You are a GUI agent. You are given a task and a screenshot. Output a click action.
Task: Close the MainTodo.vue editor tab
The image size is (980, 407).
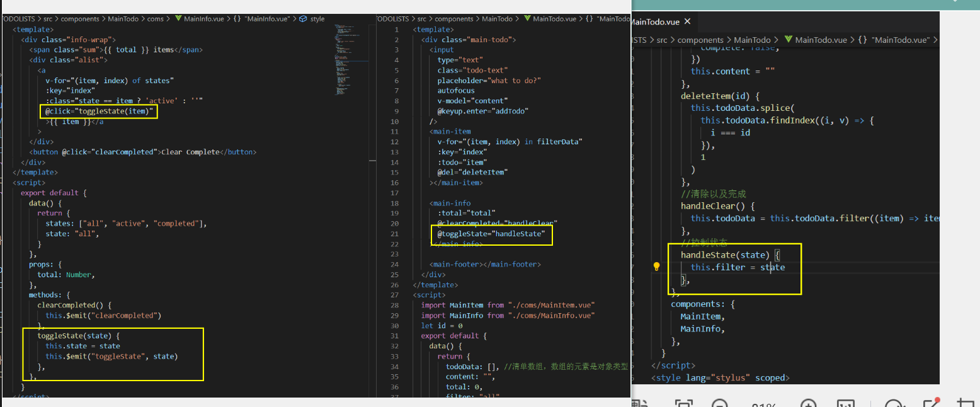coord(687,21)
